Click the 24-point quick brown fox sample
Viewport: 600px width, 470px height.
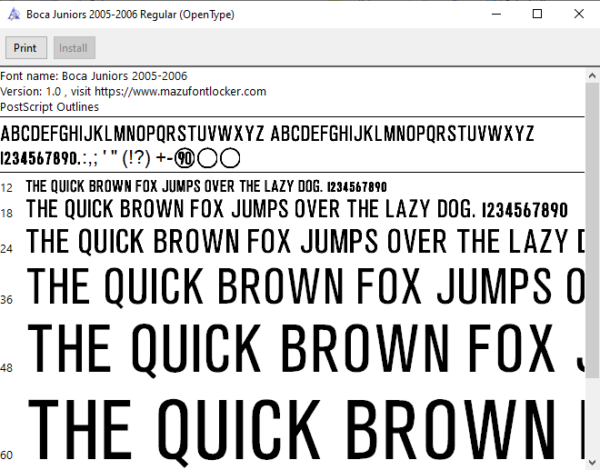305,242
